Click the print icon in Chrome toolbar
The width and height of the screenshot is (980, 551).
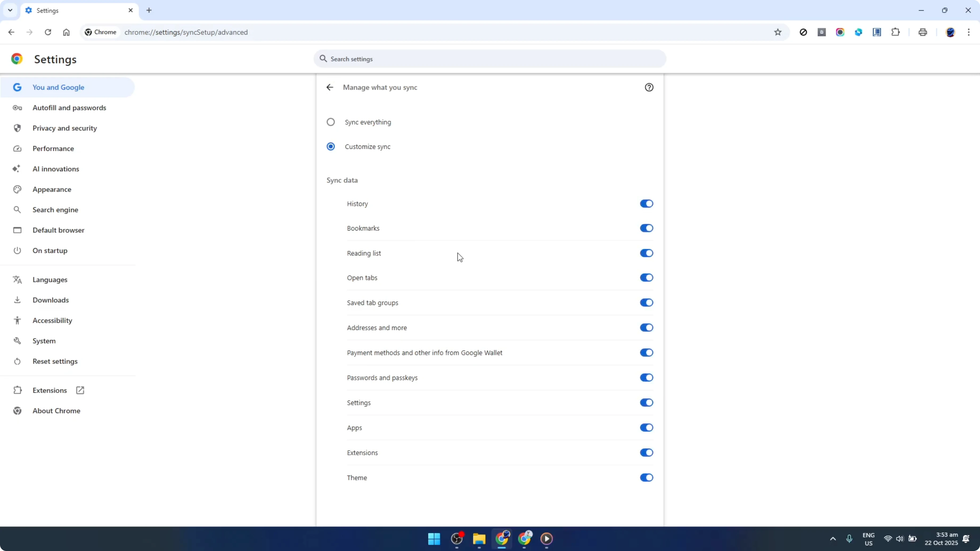[923, 32]
